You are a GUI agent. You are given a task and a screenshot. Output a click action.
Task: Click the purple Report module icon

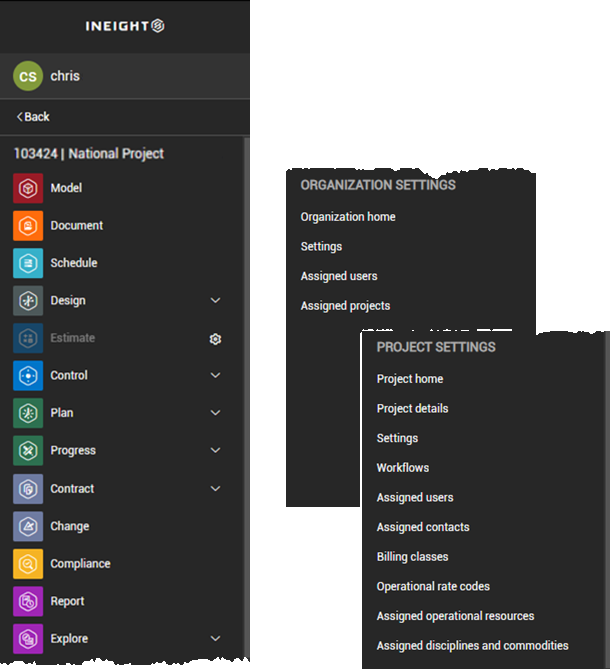coord(28,602)
